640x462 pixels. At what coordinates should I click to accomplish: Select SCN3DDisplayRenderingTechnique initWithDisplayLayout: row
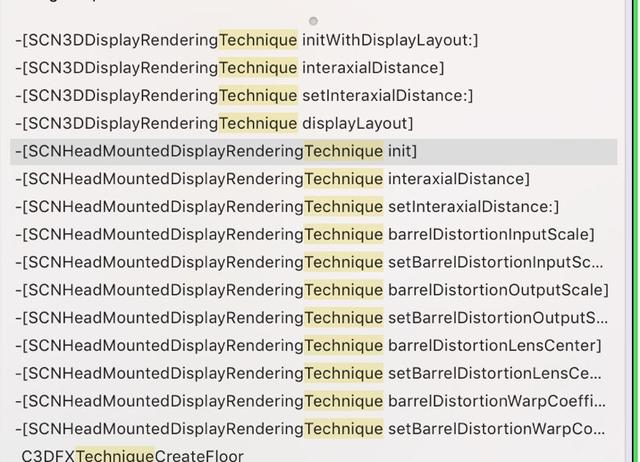click(x=313, y=40)
